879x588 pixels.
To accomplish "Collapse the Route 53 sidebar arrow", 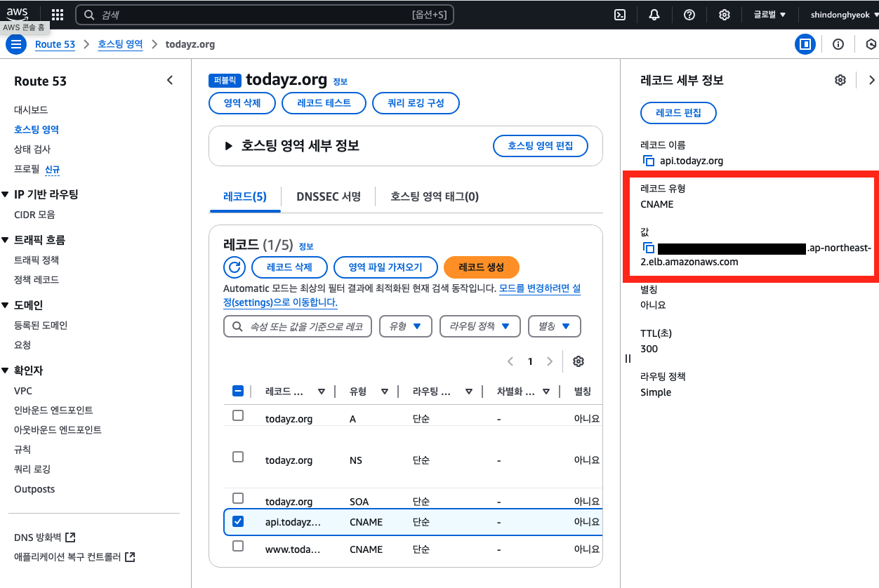I will [170, 81].
